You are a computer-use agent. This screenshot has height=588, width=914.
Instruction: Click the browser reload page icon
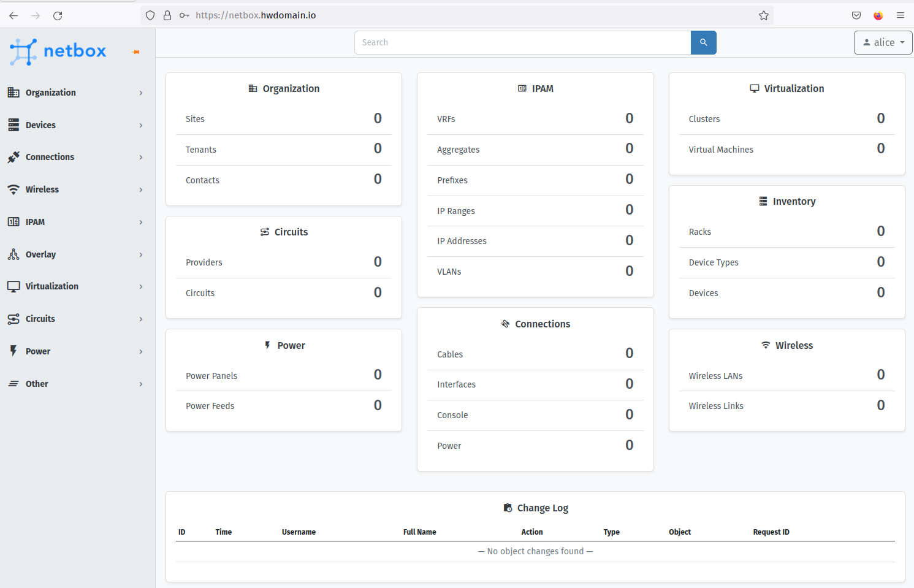click(58, 15)
